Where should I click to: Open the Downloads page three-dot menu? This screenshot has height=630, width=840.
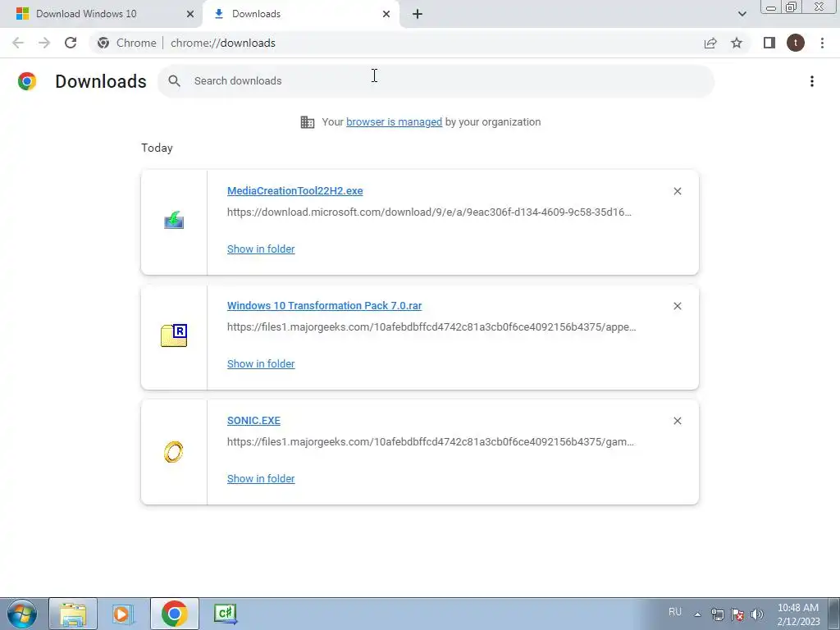point(812,81)
